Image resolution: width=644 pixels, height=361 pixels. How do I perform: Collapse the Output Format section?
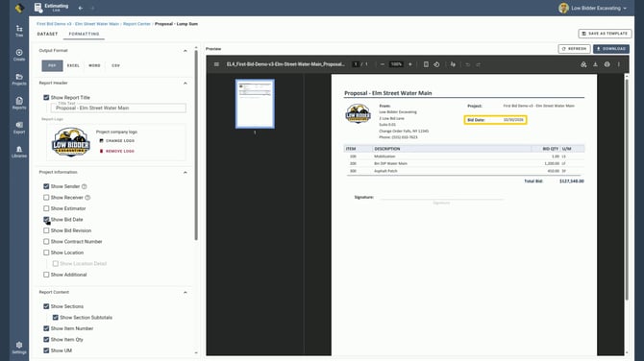[x=186, y=51]
